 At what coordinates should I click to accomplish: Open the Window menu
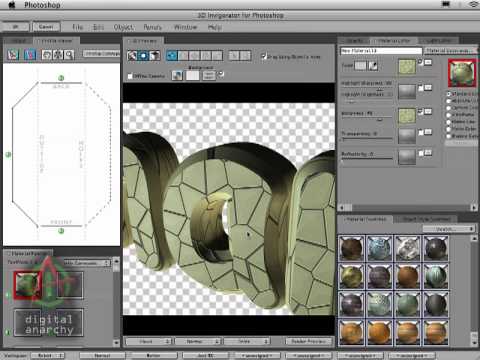[185, 27]
